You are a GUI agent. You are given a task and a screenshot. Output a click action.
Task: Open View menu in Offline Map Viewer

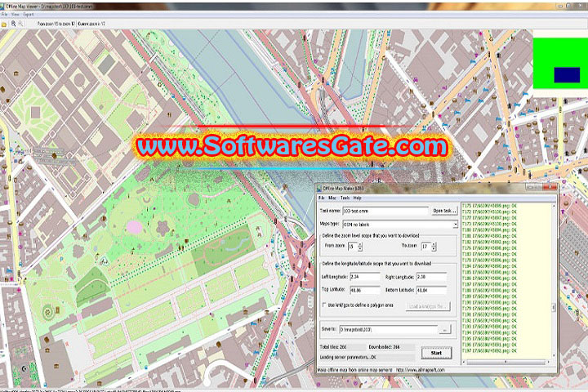(16, 14)
